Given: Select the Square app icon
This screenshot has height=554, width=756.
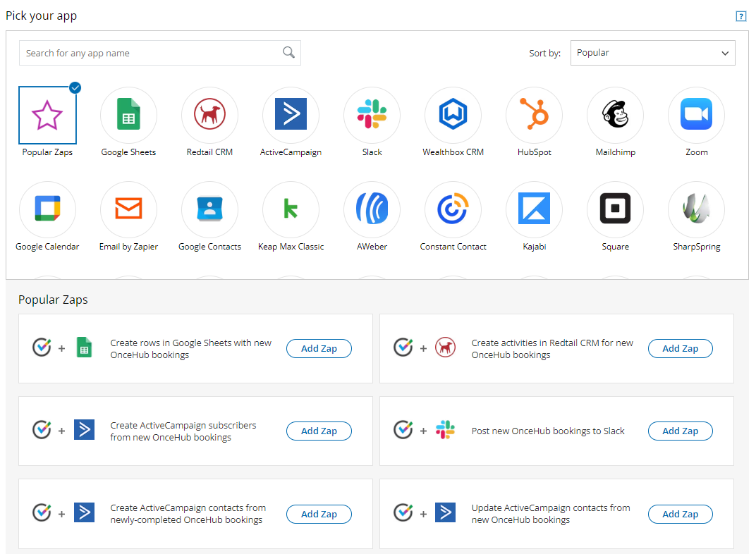Looking at the screenshot, I should pyautogui.click(x=615, y=210).
